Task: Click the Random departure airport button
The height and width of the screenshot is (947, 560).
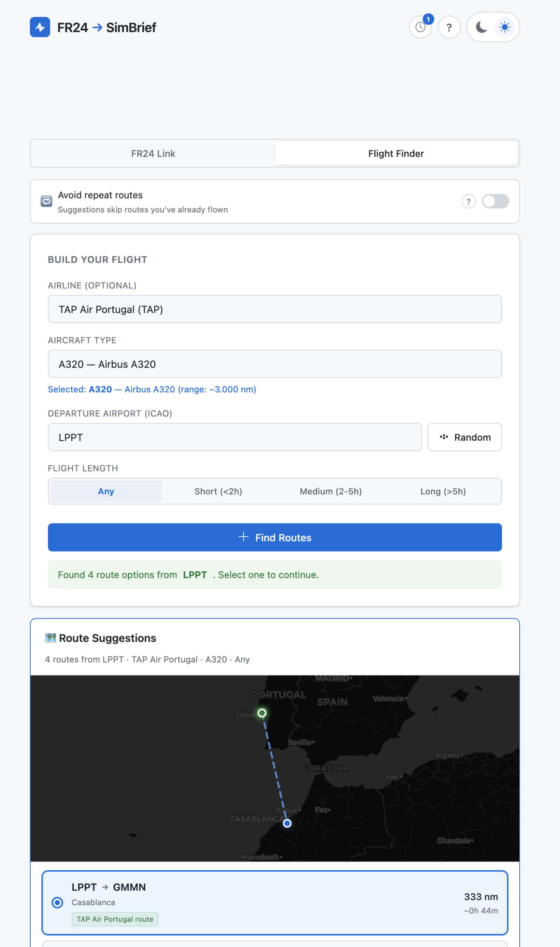Action: click(465, 437)
